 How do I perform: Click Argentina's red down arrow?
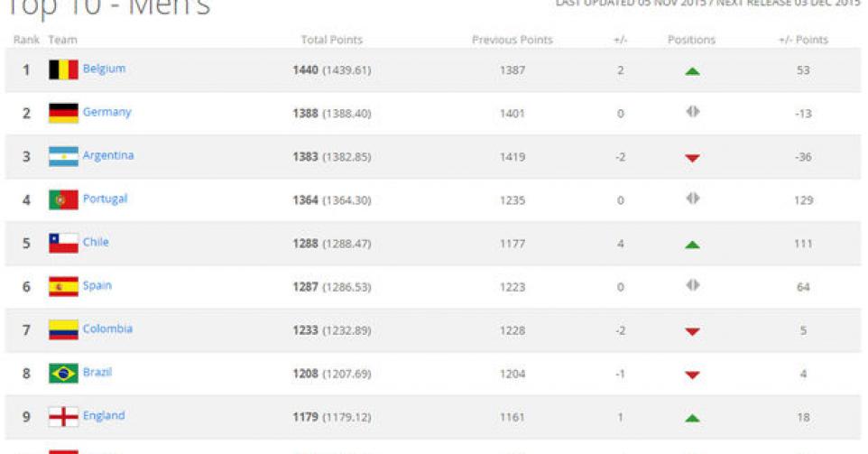coord(692,158)
